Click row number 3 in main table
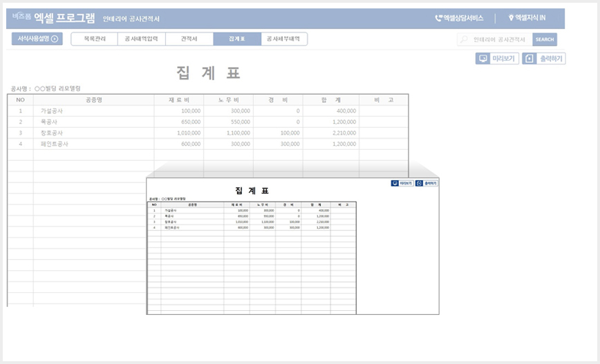Screen dimensions: 600x364 [20, 133]
